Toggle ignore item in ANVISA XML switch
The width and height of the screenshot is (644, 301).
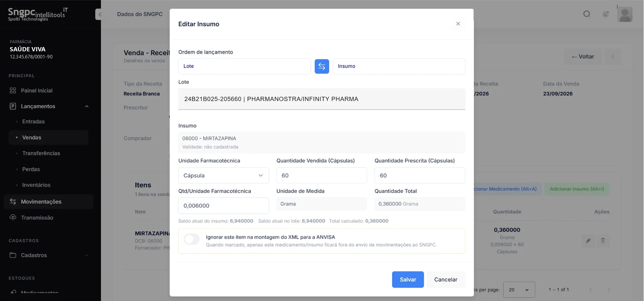[192, 239]
